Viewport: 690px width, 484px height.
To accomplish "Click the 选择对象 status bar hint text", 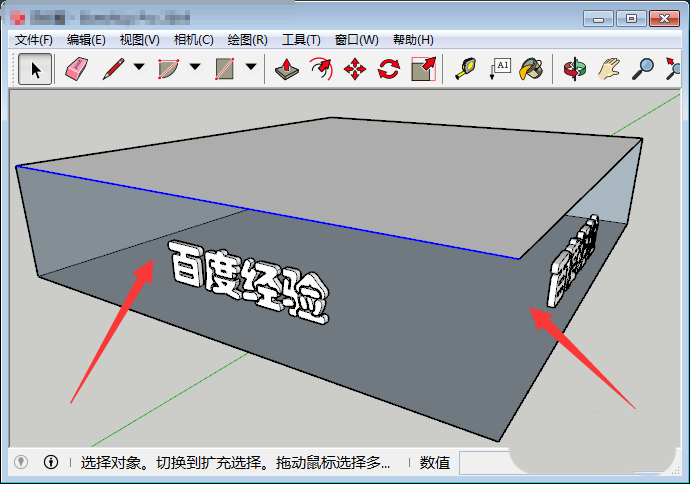I will [x=235, y=462].
